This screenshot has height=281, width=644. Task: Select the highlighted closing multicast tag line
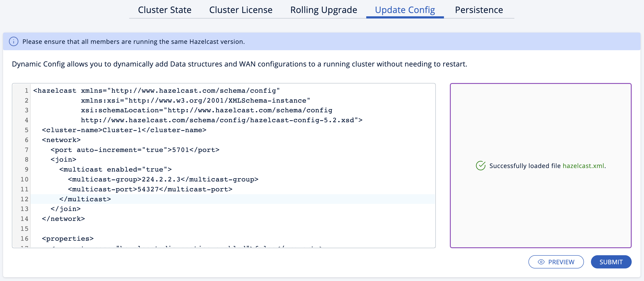coord(85,199)
